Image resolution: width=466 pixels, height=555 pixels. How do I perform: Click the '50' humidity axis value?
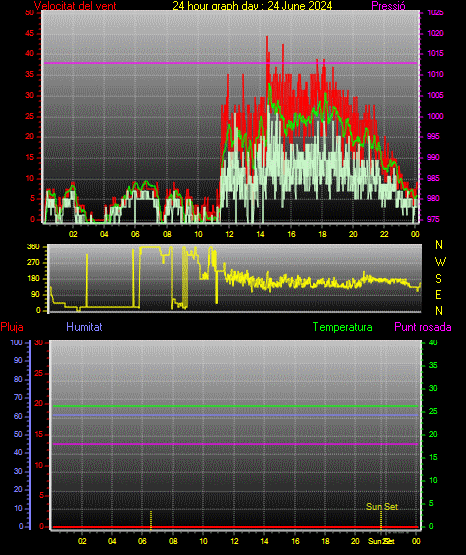tap(18, 434)
